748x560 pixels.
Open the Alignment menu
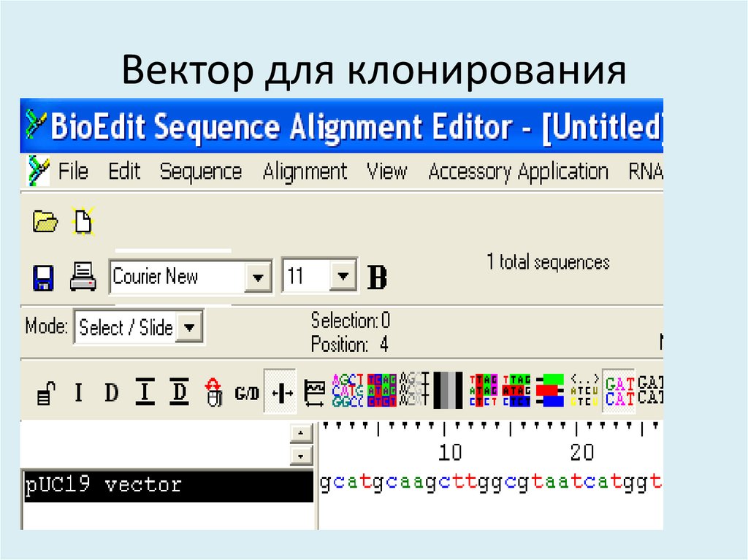coord(305,172)
